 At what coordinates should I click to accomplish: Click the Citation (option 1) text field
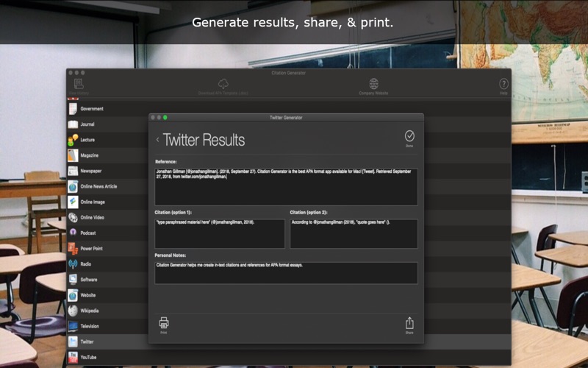coord(220,233)
